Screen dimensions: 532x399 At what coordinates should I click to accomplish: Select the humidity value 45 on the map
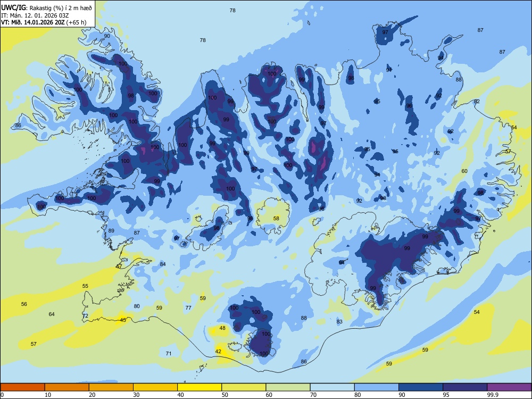(x=123, y=320)
